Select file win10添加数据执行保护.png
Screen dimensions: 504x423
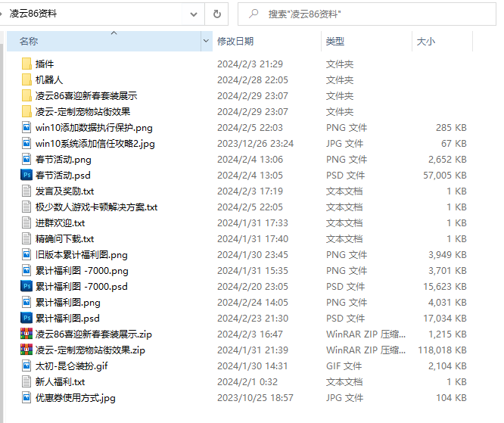tap(94, 128)
